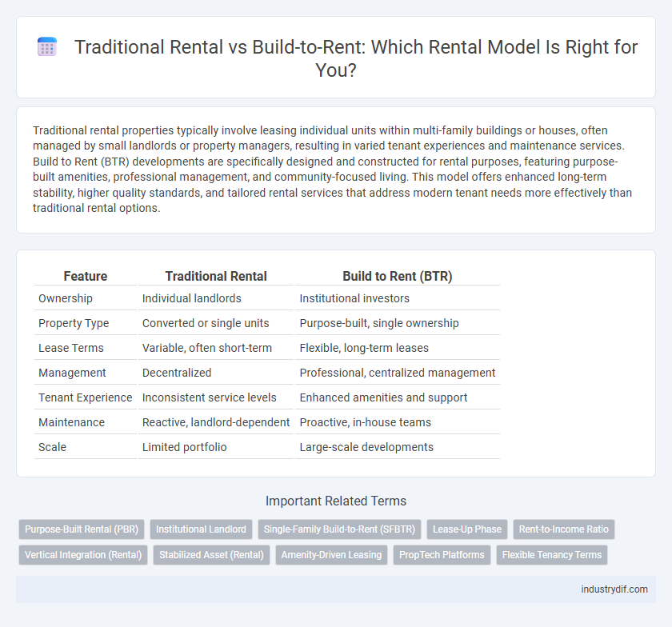The height and width of the screenshot is (627, 672).
Task: Click the 'Important Related Terms' heading
Action: 336,501
